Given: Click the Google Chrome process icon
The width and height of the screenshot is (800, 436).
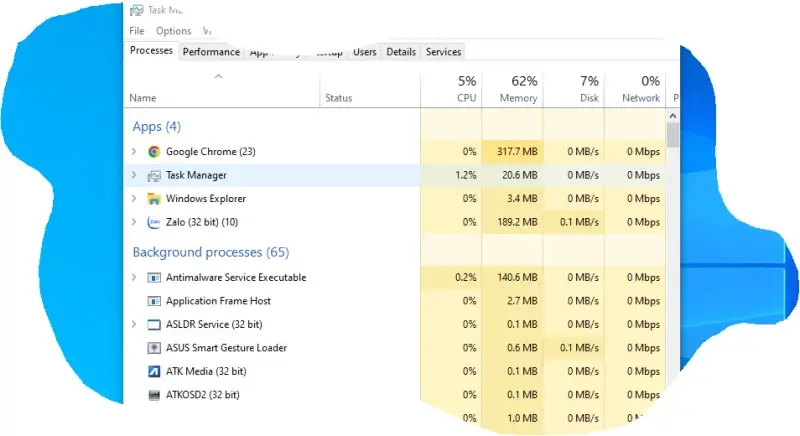Looking at the screenshot, I should point(154,152).
